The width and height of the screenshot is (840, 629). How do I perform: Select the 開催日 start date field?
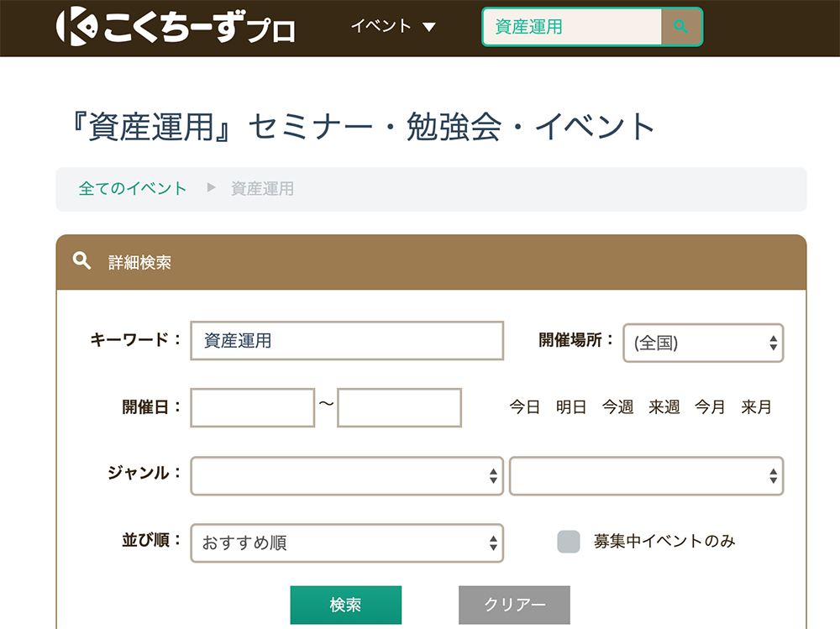pyautogui.click(x=252, y=408)
